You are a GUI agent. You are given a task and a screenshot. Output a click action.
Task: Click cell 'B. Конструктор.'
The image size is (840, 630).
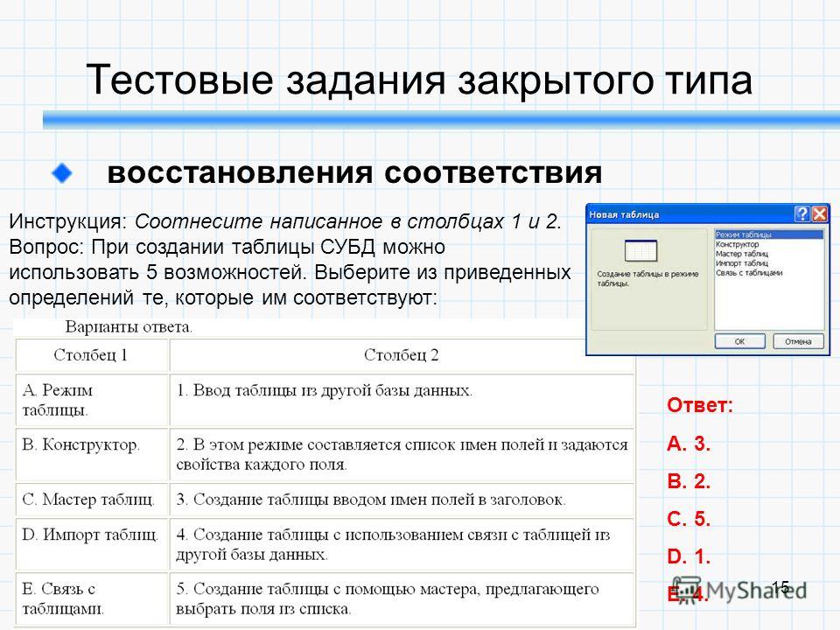coord(92,454)
